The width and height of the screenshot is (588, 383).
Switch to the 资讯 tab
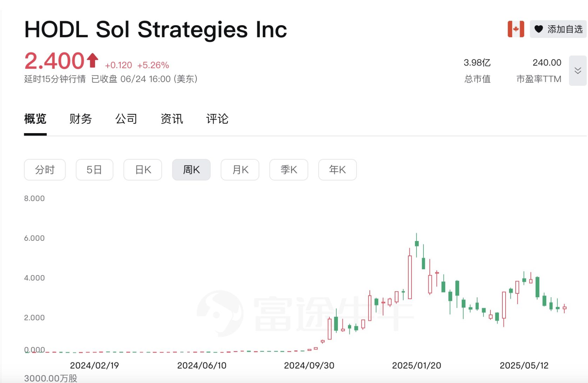click(x=172, y=119)
